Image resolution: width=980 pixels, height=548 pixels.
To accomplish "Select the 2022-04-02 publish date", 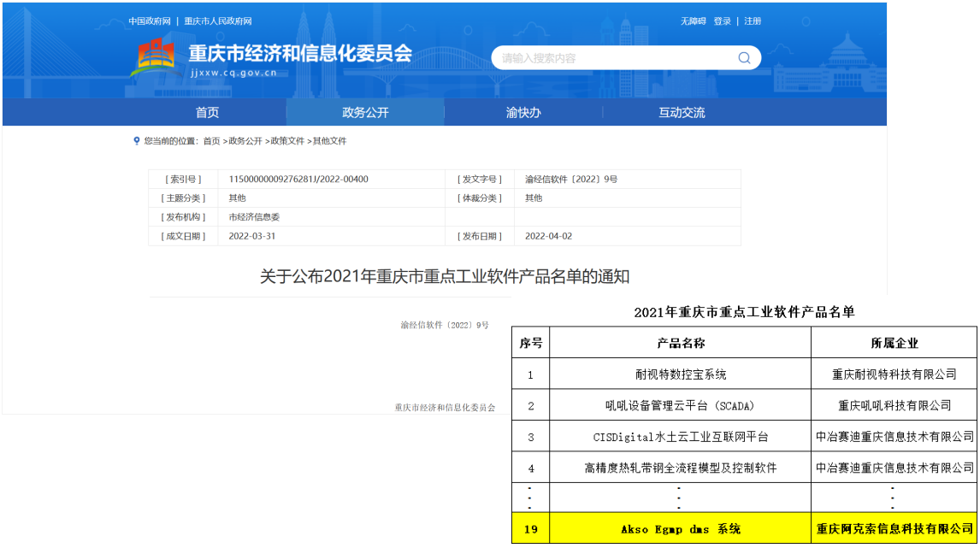I will click(548, 236).
